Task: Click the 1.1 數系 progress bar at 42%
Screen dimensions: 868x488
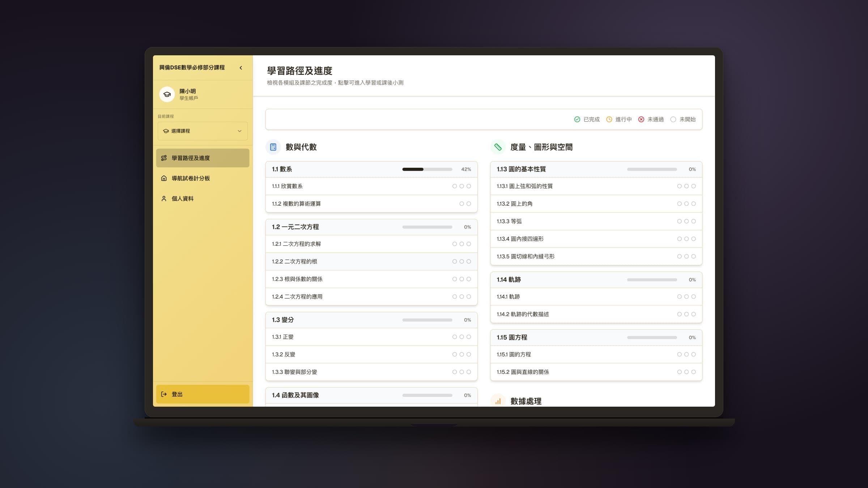Action: (427, 169)
